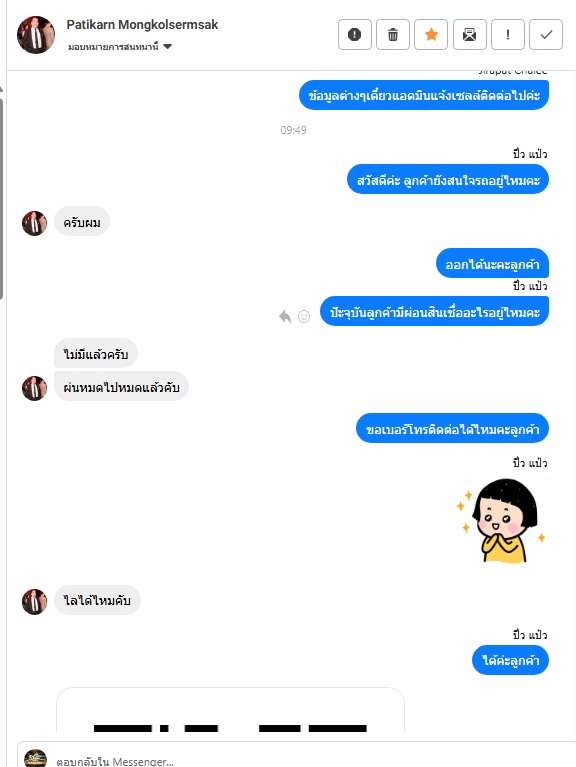
Task: Flag conversation with exclamation mark button
Action: click(508, 35)
